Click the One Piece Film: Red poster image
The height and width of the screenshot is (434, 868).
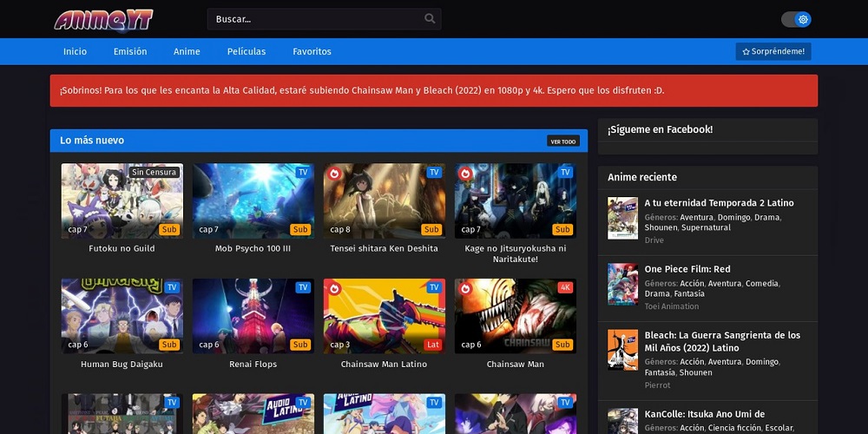[x=622, y=284]
